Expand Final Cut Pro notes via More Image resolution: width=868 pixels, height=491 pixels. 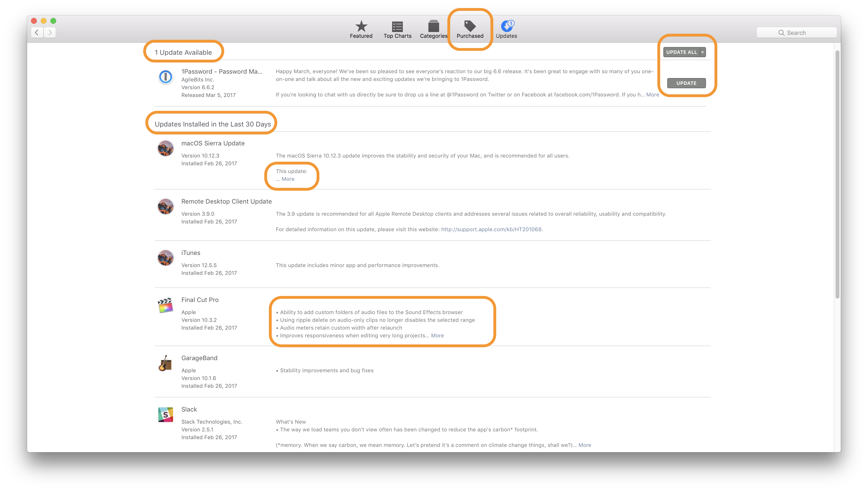[x=437, y=336]
